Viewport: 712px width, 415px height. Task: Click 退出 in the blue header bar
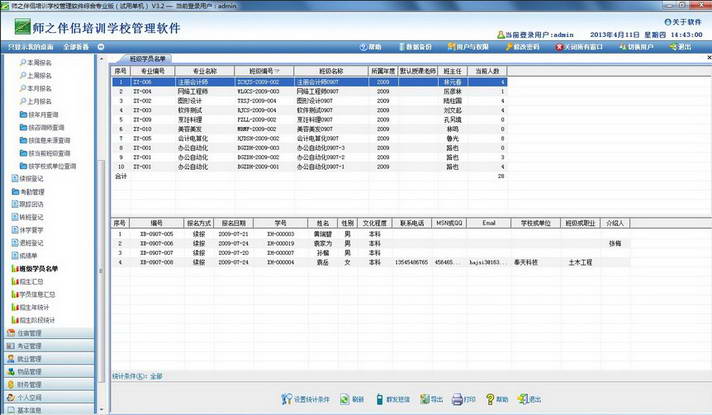(680, 47)
